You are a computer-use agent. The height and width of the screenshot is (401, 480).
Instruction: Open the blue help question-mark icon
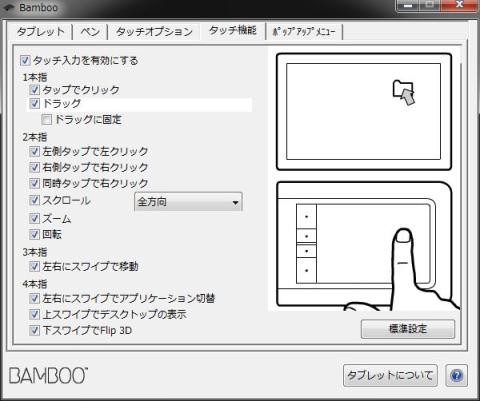(456, 376)
